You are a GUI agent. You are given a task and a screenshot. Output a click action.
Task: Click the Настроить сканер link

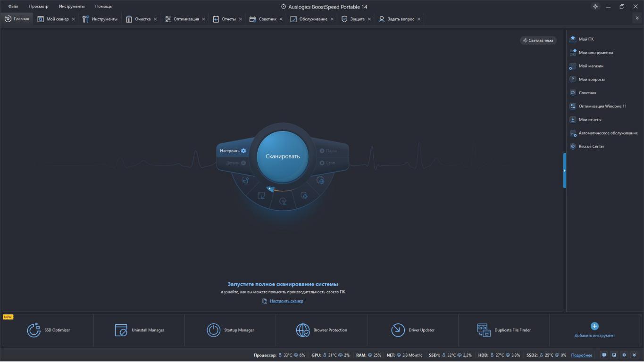(286, 301)
